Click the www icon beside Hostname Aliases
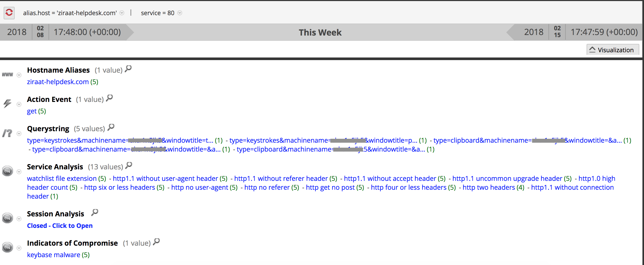The width and height of the screenshot is (644, 265). click(7, 74)
